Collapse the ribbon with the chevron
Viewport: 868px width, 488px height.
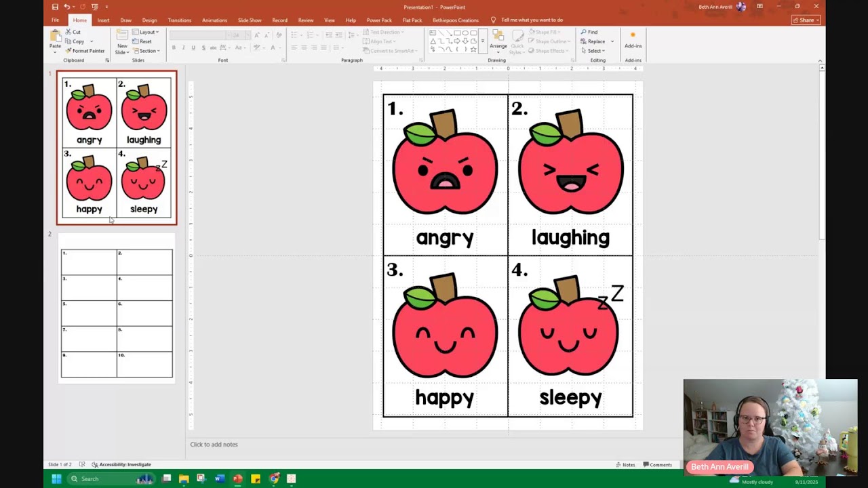820,60
